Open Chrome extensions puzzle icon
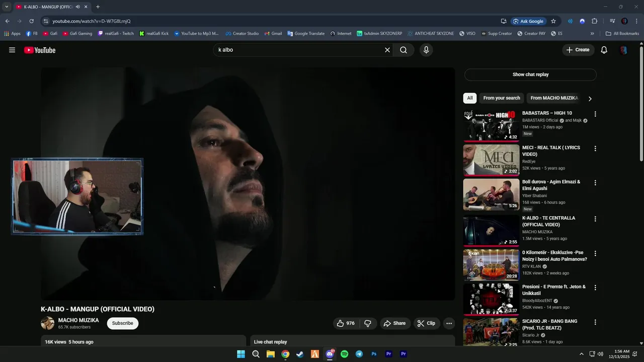This screenshot has width=644, height=362. click(x=594, y=21)
